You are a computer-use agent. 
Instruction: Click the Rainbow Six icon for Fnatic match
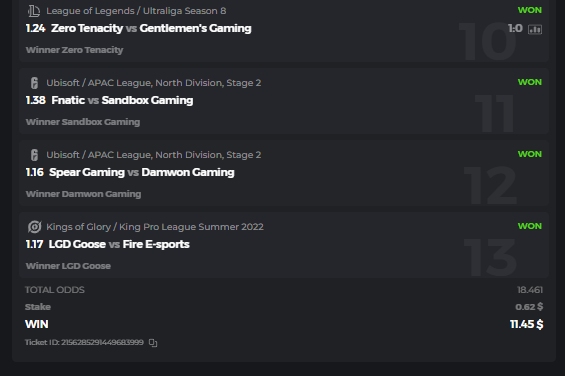pyautogui.click(x=34, y=83)
